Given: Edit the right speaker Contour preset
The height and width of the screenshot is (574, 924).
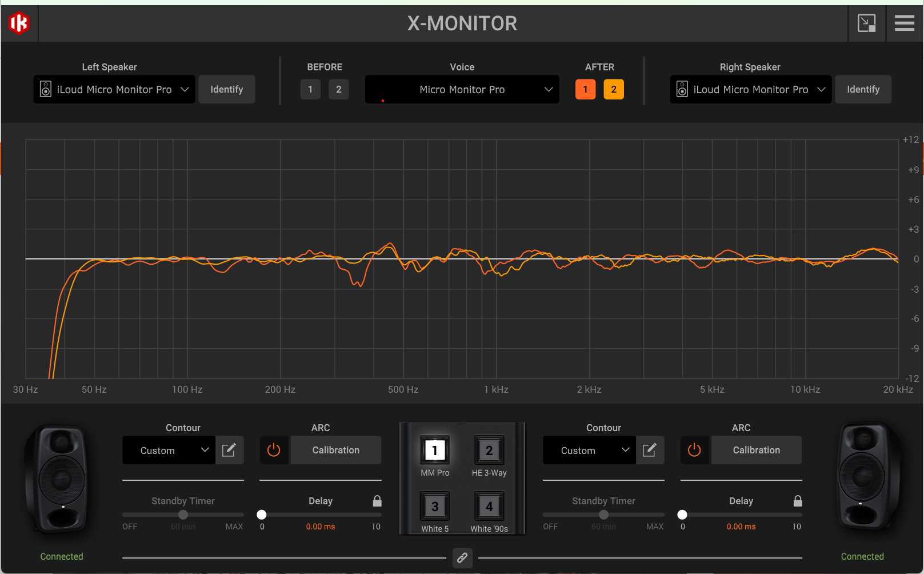Looking at the screenshot, I should [x=650, y=451].
